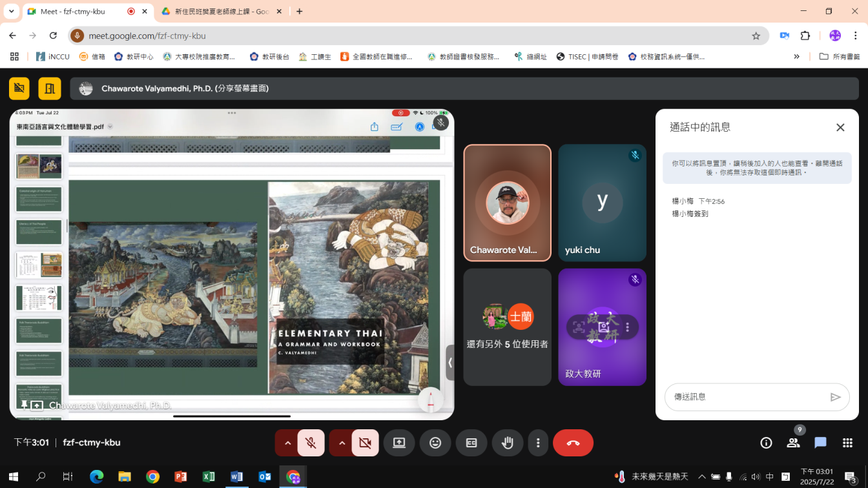Open options on 政大教研 tile
The height and width of the screenshot is (488, 868).
627,327
